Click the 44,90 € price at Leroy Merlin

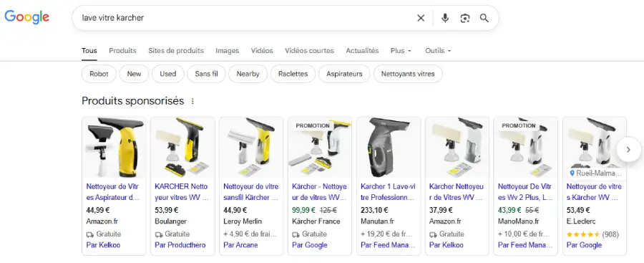click(235, 210)
